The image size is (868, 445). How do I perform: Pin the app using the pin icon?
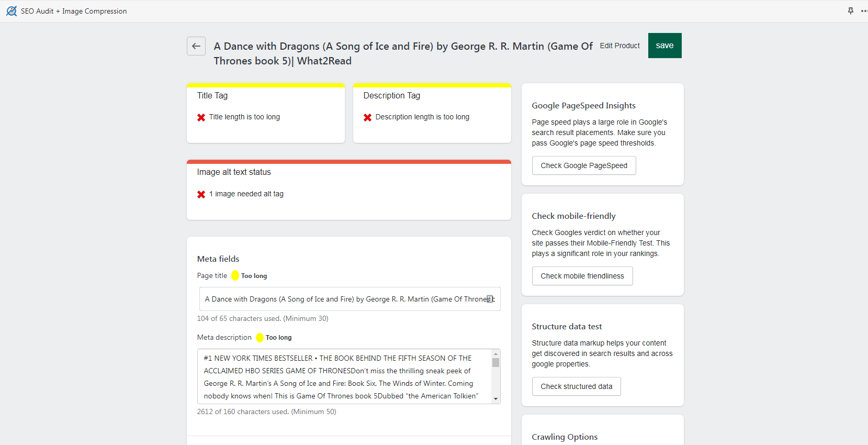[x=851, y=10]
